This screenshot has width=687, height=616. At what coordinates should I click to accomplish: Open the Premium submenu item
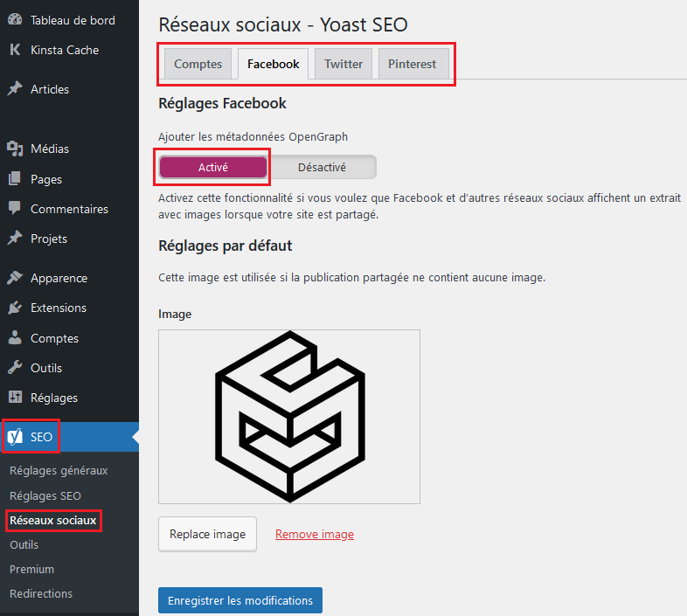pos(32,570)
